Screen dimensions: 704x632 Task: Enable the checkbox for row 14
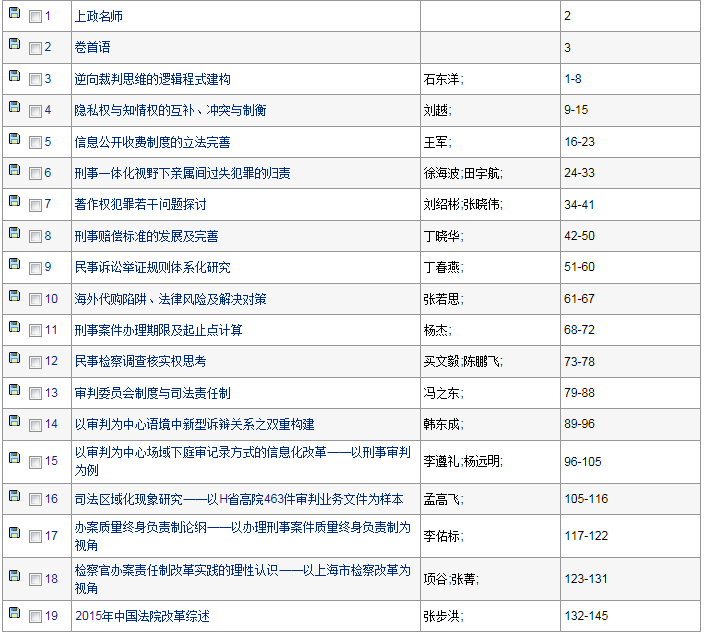(x=35, y=424)
